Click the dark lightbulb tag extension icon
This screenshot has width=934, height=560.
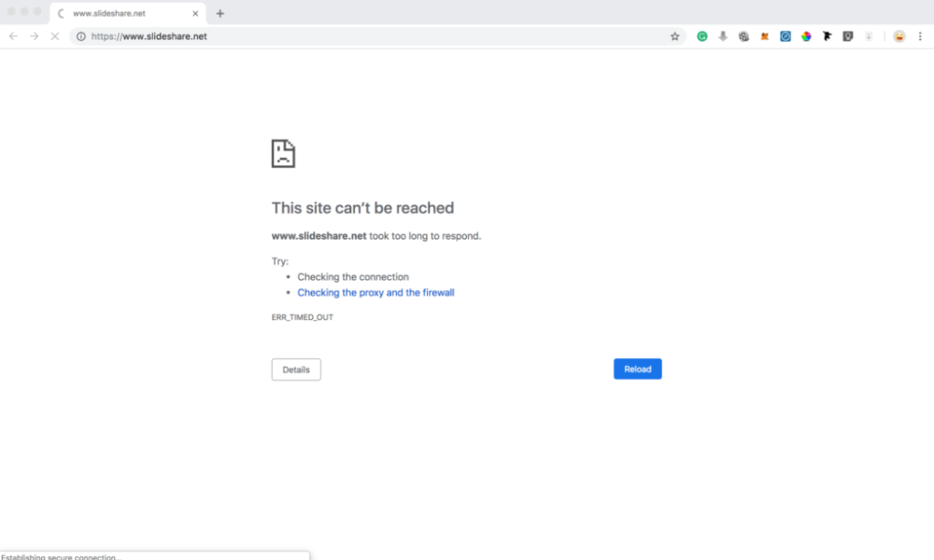click(x=847, y=36)
